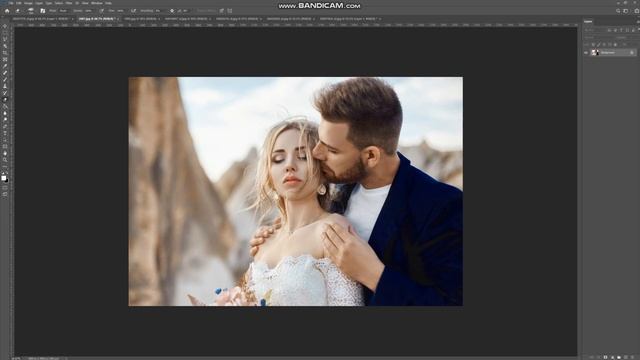Click the symmetry paint options icon
640x360 pixels.
[230, 11]
